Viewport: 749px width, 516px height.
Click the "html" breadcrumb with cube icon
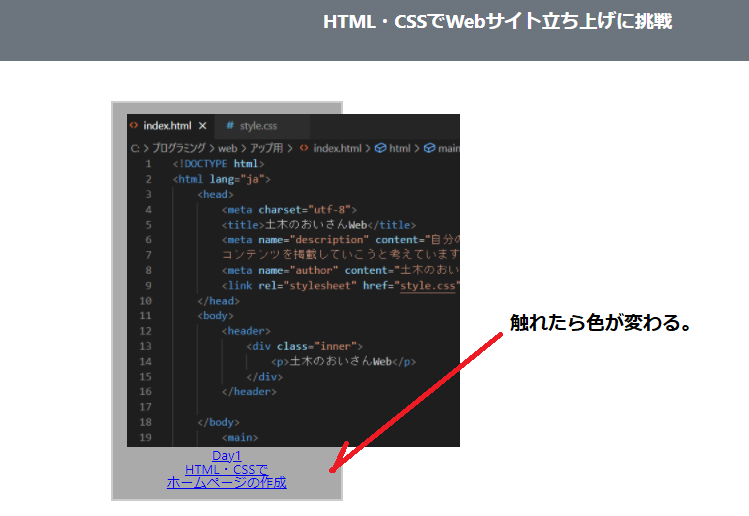tap(393, 149)
